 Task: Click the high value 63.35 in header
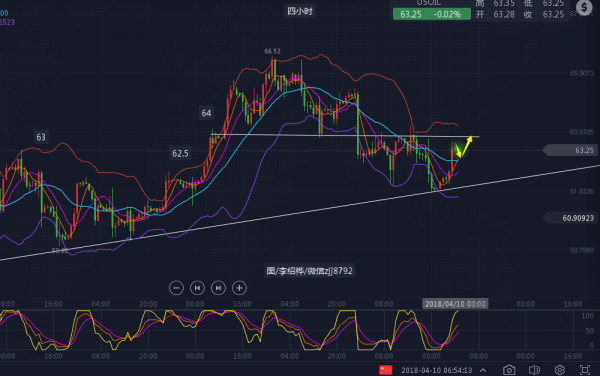(504, 3)
